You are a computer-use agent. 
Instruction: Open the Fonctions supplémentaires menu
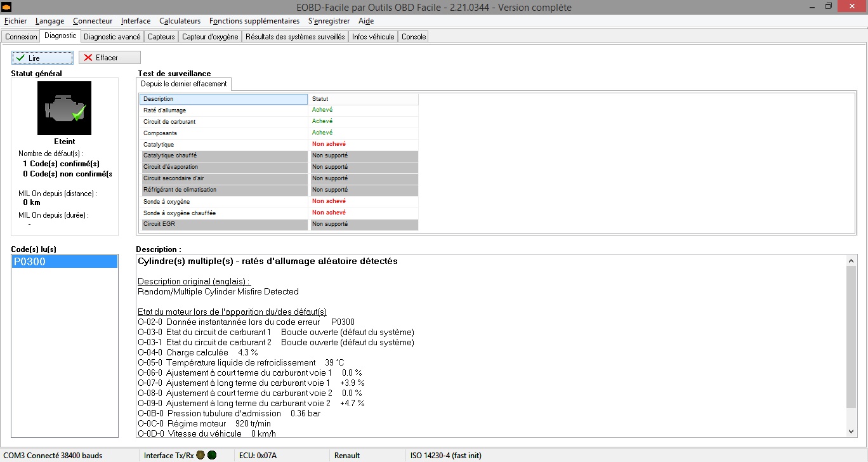click(254, 21)
